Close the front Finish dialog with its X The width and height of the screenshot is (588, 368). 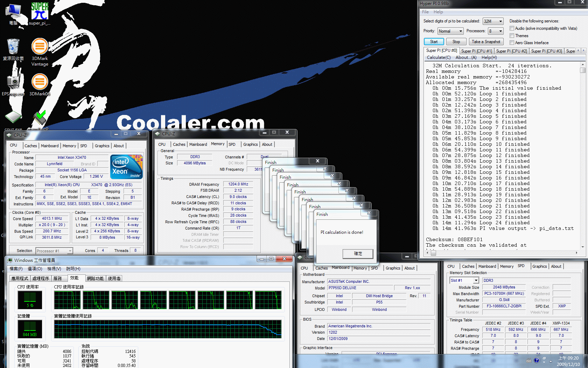pos(369,213)
